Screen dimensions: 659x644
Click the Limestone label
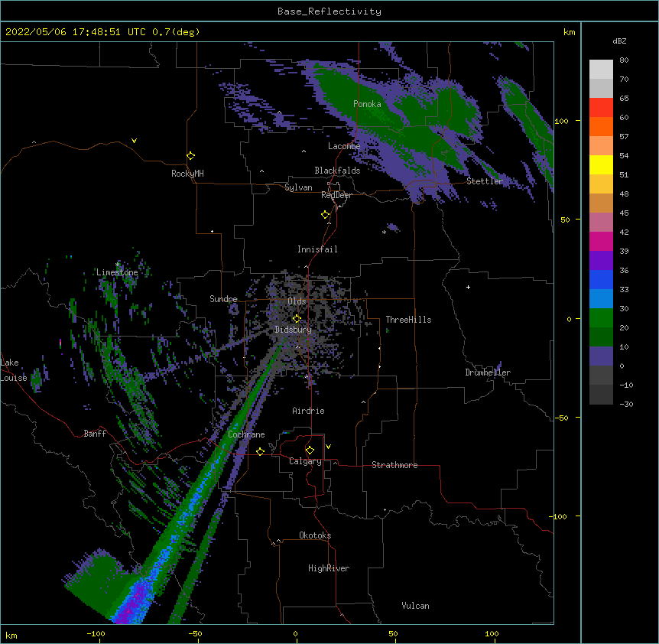[x=117, y=272]
